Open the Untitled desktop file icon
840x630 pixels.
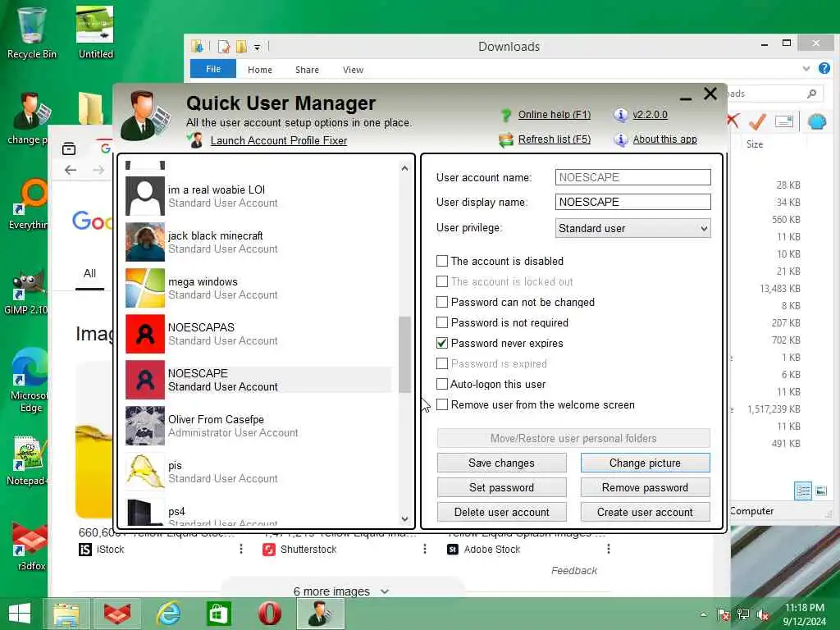pos(95,32)
